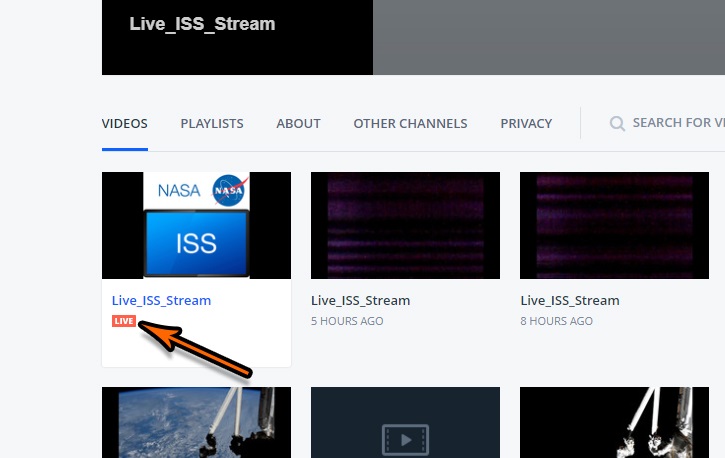
Task: Click the blue Live_ISS_Stream title link
Action: coord(161,300)
